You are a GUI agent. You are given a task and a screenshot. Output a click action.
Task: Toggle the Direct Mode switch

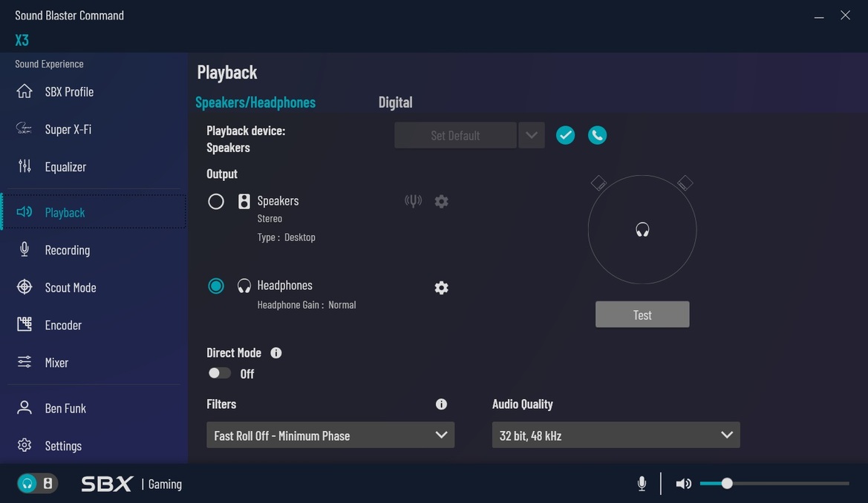219,373
